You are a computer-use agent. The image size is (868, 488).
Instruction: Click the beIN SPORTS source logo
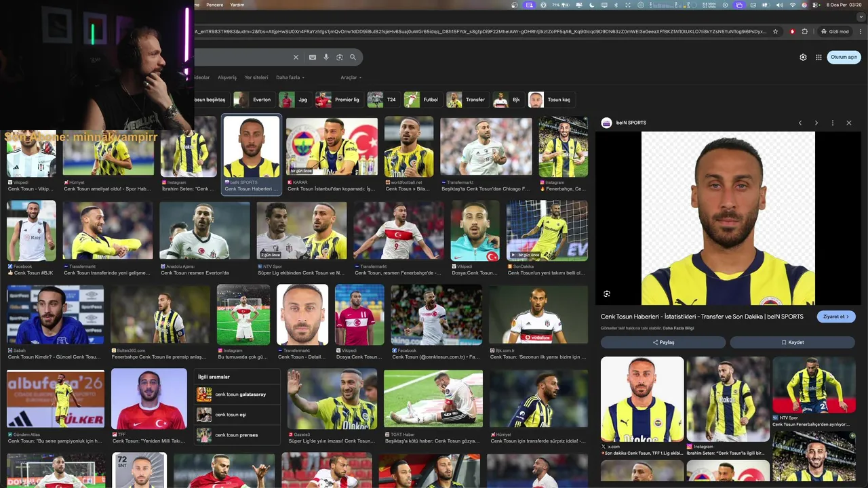tap(606, 123)
